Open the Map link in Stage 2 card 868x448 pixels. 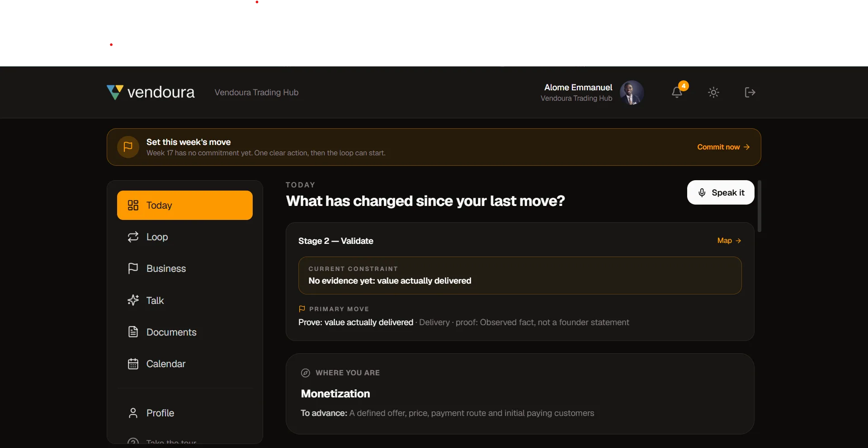pyautogui.click(x=729, y=241)
